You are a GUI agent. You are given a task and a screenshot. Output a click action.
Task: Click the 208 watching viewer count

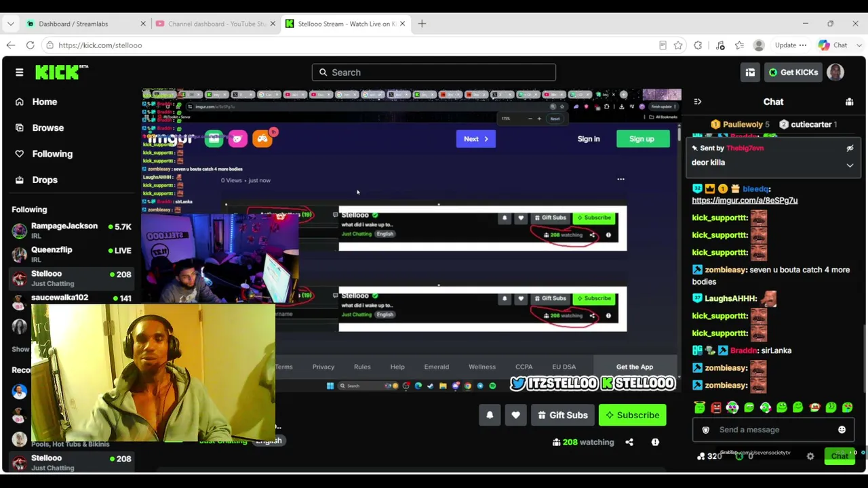pos(583,442)
